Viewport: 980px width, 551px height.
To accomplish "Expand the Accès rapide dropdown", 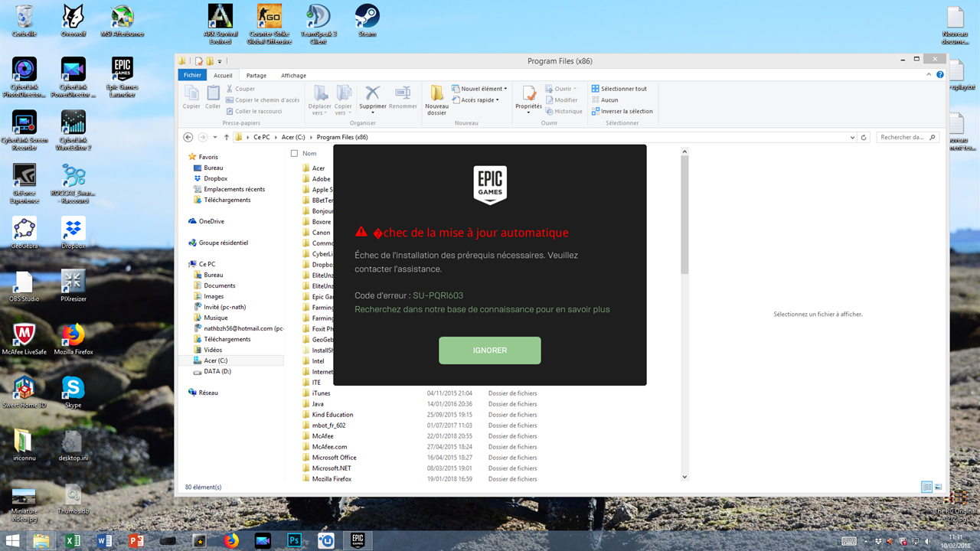I will [x=475, y=100].
